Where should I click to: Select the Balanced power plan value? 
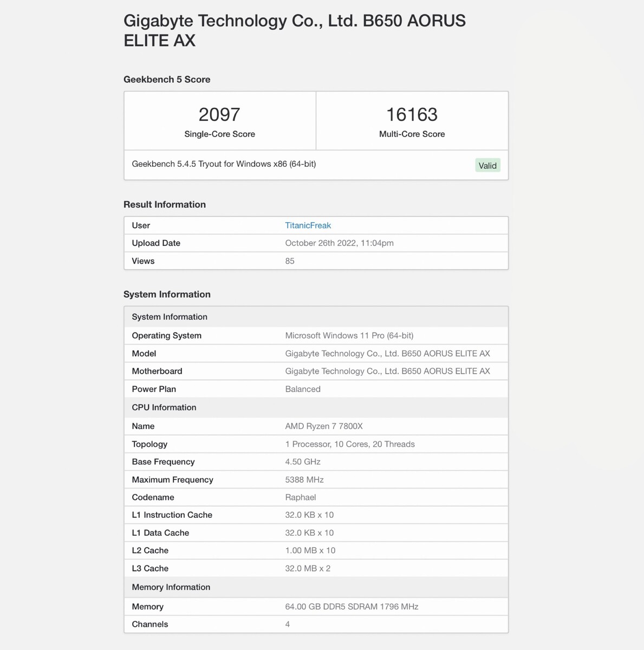pyautogui.click(x=303, y=389)
